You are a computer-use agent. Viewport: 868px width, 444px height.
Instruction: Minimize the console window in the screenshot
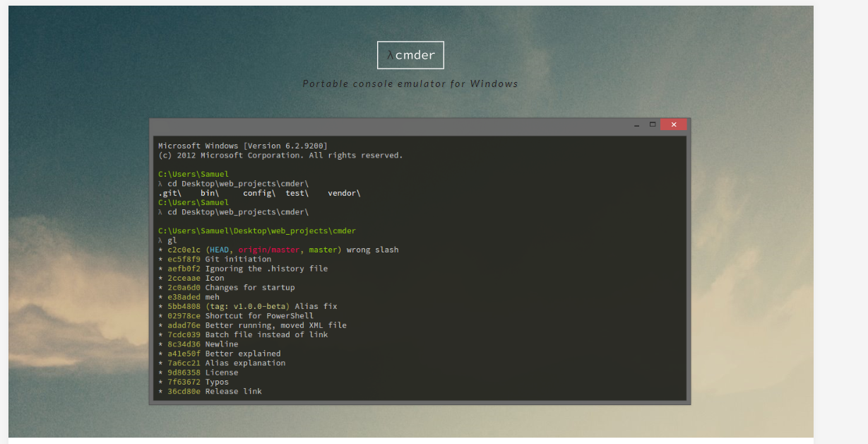637,124
